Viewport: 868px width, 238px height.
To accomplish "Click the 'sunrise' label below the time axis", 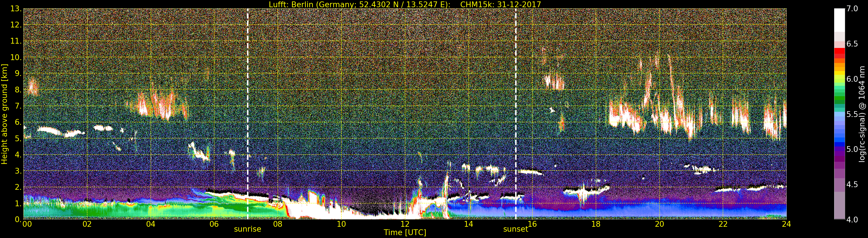I will click(248, 229).
